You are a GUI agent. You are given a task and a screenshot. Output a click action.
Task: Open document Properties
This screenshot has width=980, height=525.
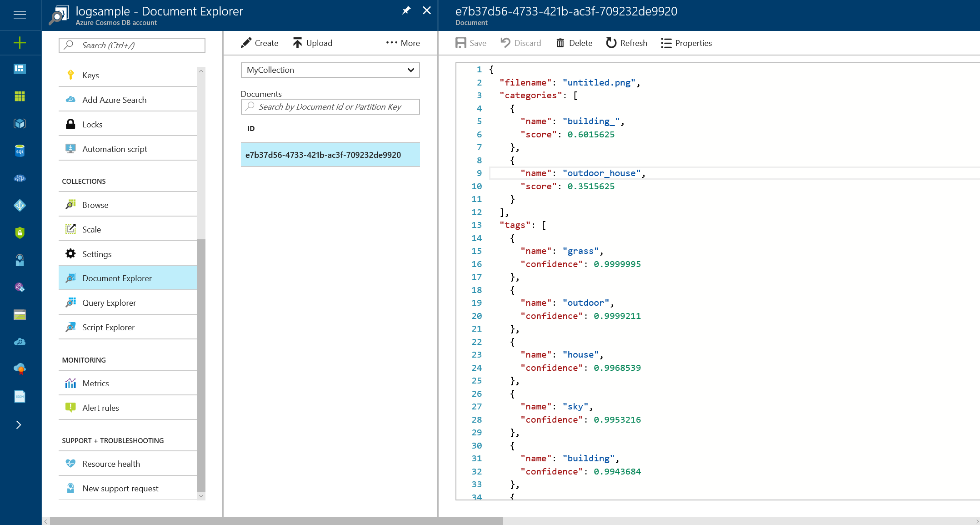pos(686,43)
